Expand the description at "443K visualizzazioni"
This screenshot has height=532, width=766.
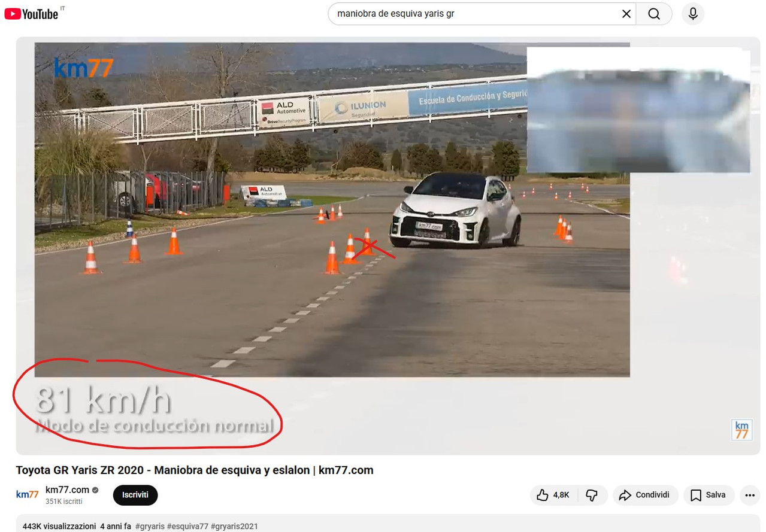pyautogui.click(x=59, y=527)
